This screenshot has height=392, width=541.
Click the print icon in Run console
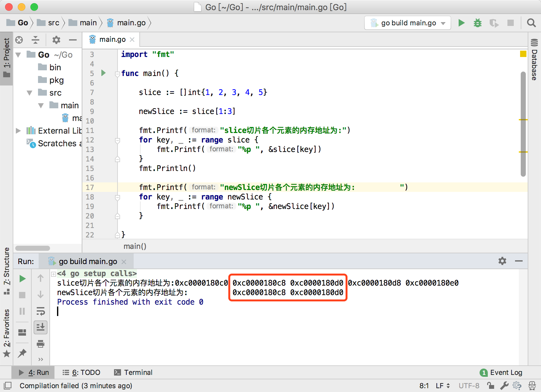pos(41,344)
